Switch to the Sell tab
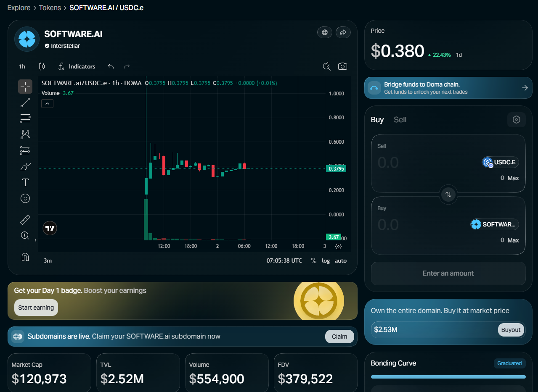This screenshot has height=392, width=538. (x=400, y=120)
